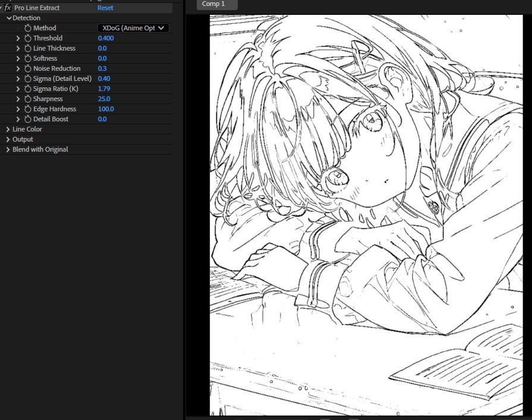Collapse the Detection group
Image resolution: width=532 pixels, height=420 pixels.
9,18
